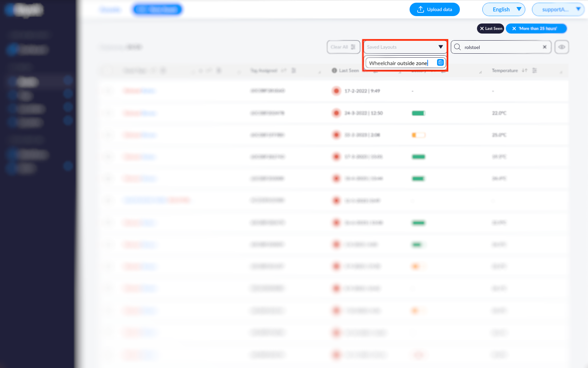Remove the 'More than 25 hours' filter chip
The height and width of the screenshot is (368, 588).
click(x=514, y=29)
